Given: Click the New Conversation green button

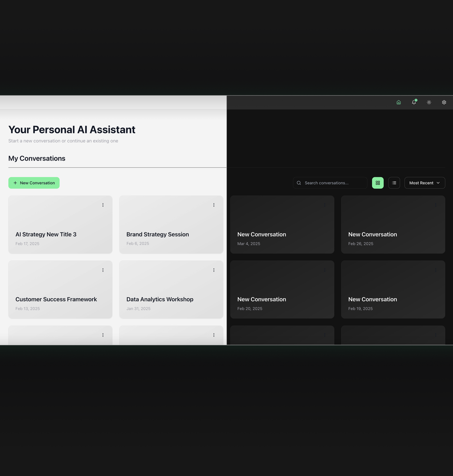Looking at the screenshot, I should click(x=34, y=183).
